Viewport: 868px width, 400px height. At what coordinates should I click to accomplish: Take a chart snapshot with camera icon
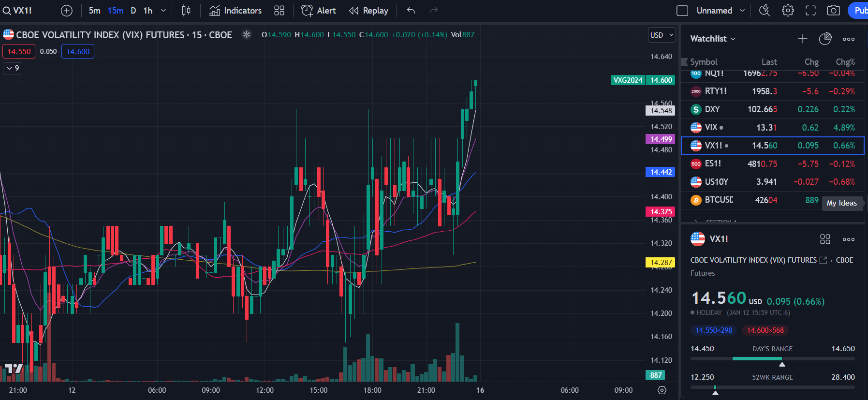point(833,11)
